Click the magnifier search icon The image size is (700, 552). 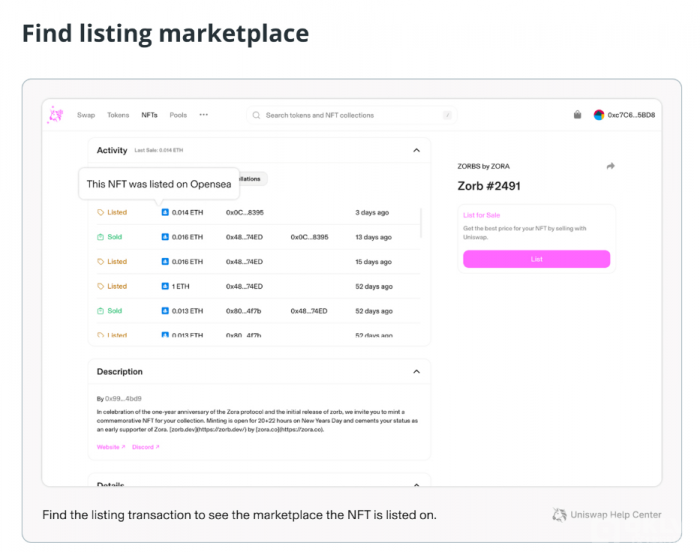click(x=256, y=115)
